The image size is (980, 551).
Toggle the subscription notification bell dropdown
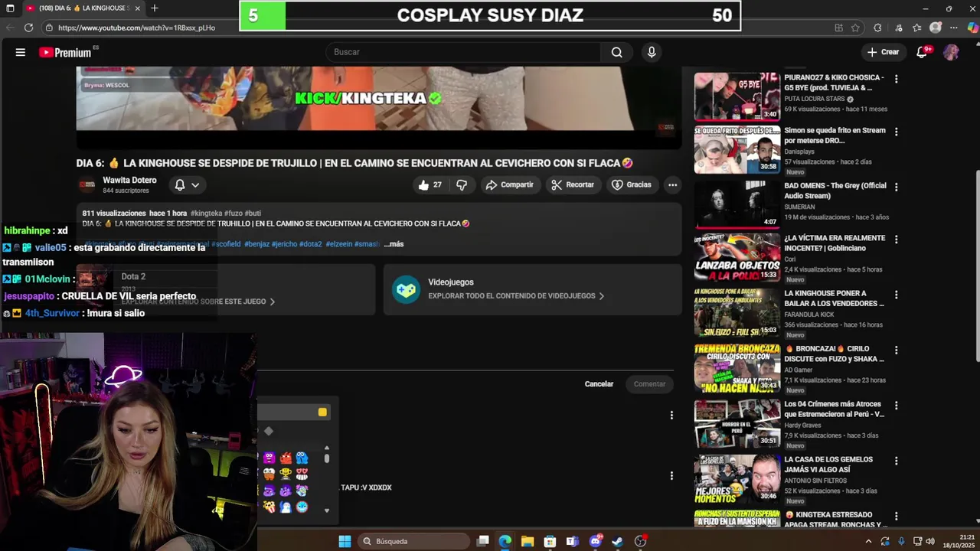[x=187, y=184]
